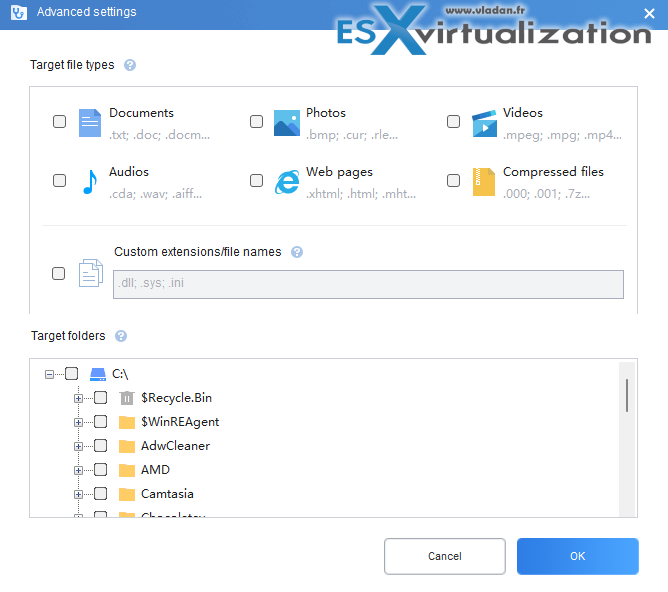Enable the Web pages checkbox
The height and width of the screenshot is (592, 668).
(x=256, y=181)
